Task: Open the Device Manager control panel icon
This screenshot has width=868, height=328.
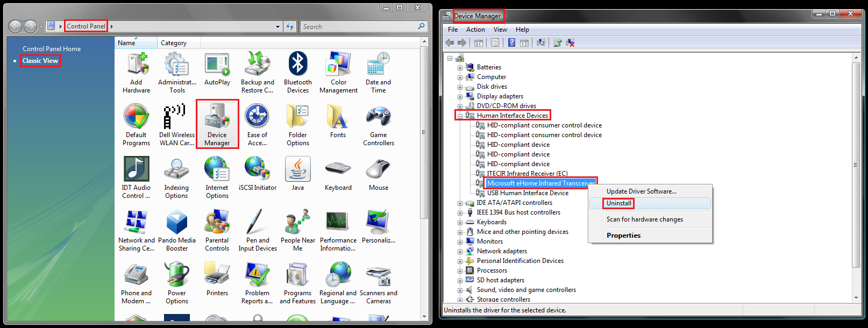Action: click(217, 124)
